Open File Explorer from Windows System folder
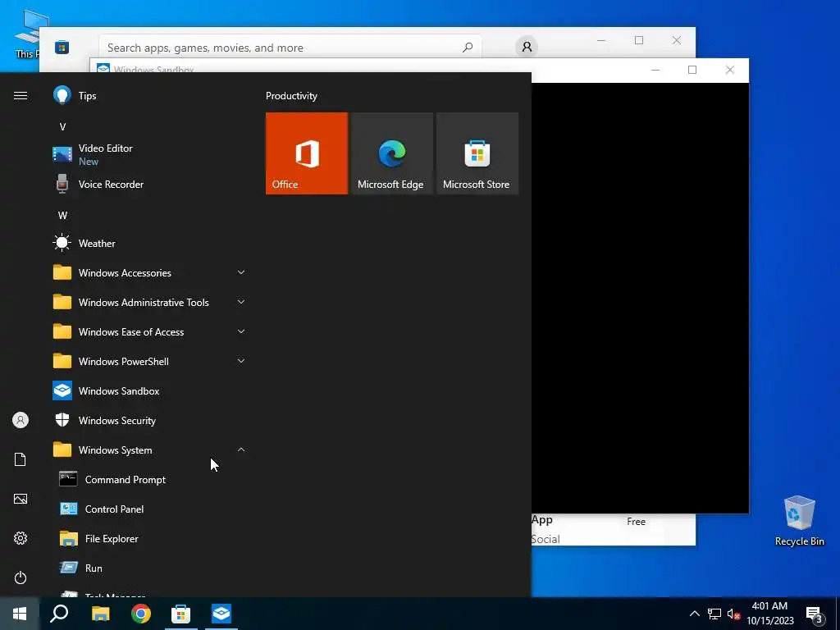 tap(149, 538)
